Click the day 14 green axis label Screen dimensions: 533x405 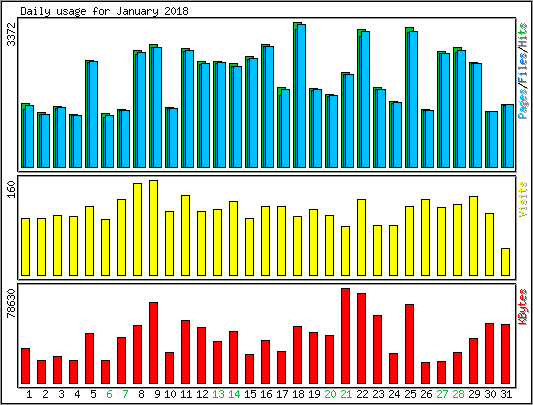pyautogui.click(x=234, y=394)
